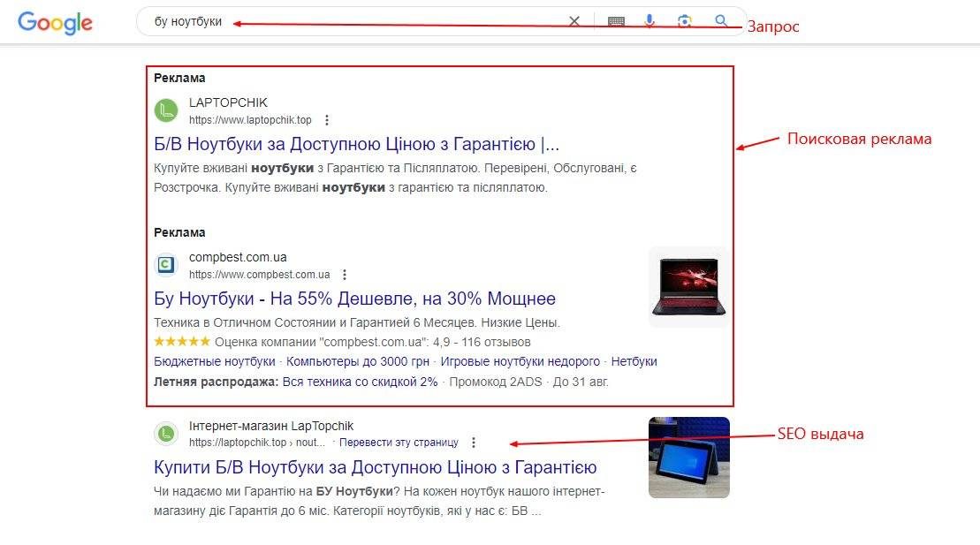
Task: Click the five-star rating of compbest.com.ua
Action: tap(182, 341)
